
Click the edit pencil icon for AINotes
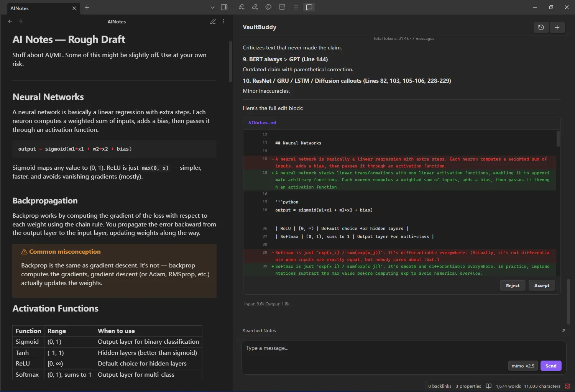213,21
